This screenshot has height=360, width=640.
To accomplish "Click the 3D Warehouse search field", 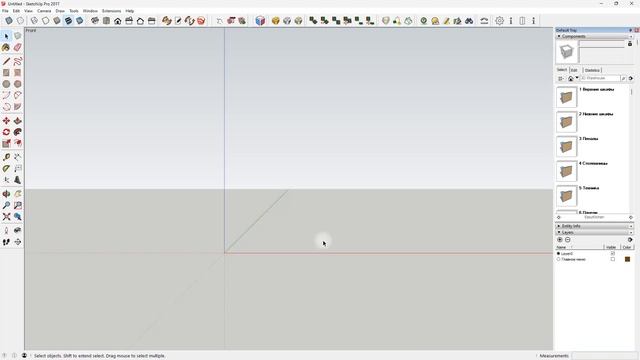I will pyautogui.click(x=600, y=78).
